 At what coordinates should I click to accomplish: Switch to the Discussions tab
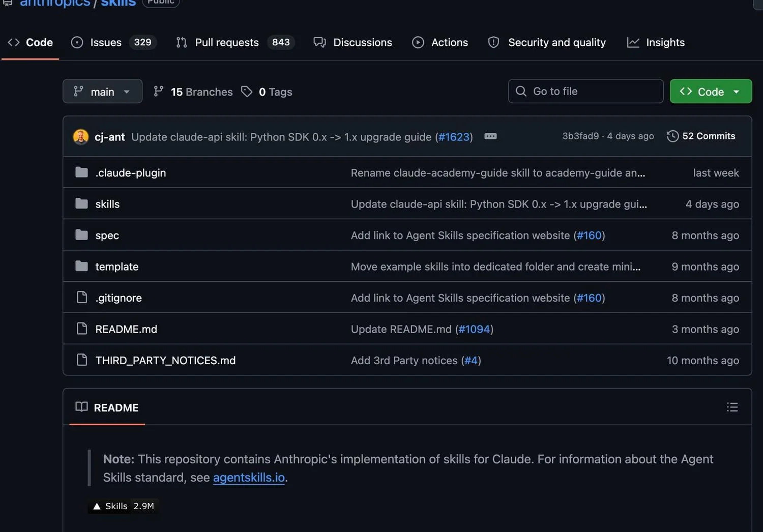(x=353, y=42)
